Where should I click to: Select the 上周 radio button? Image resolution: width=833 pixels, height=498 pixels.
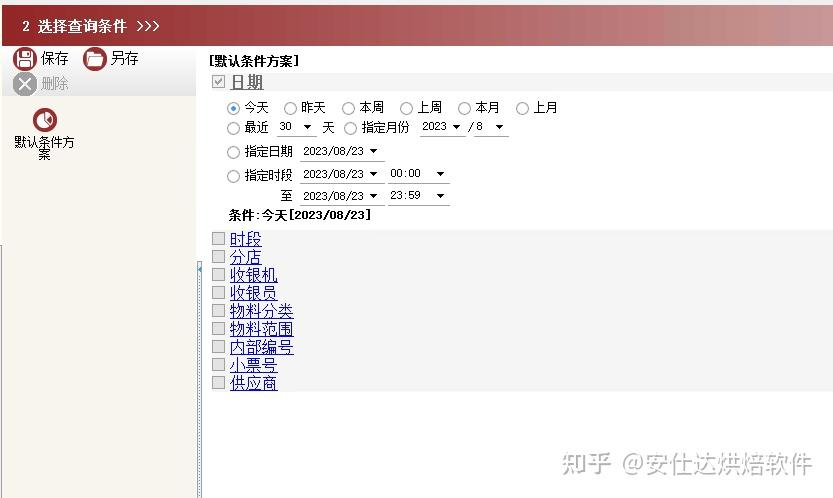(x=406, y=108)
